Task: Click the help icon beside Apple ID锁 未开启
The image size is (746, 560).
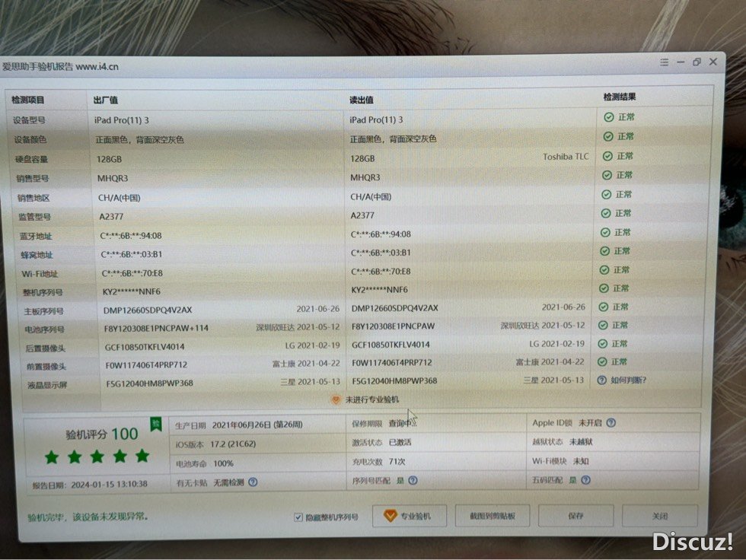Action: (611, 422)
